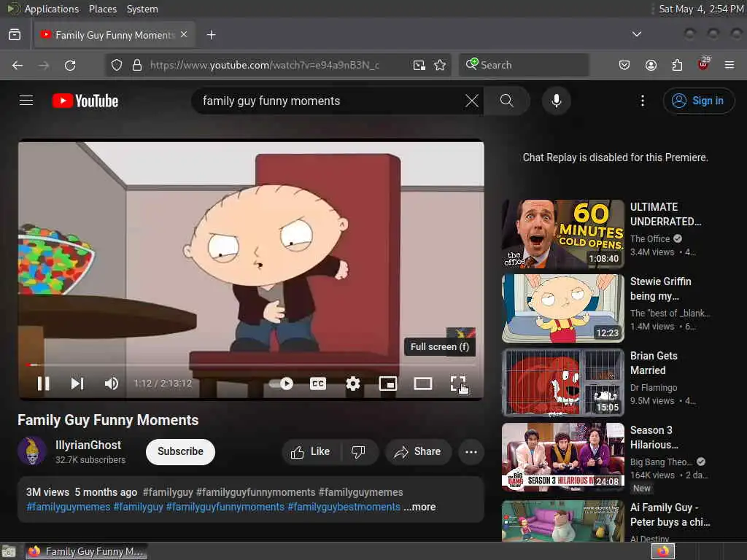Viewport: 747px width, 560px height.
Task: Skip to the next video
Action: click(77, 384)
